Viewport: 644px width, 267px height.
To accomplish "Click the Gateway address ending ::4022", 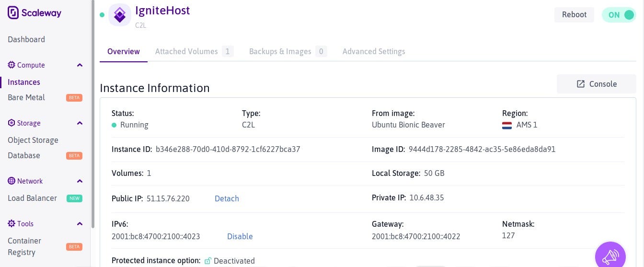I will click(416, 236).
